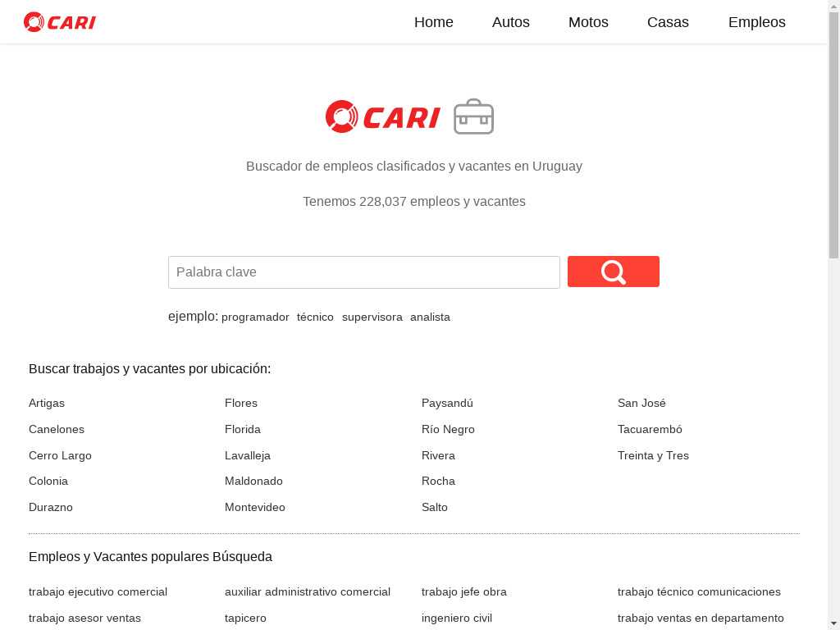
Task: Browse jobs in Maldonado
Action: (253, 481)
